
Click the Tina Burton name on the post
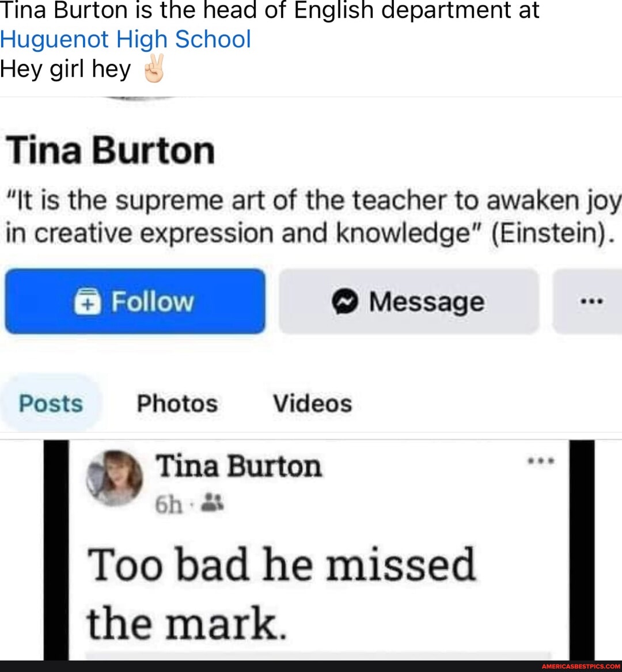point(239,465)
